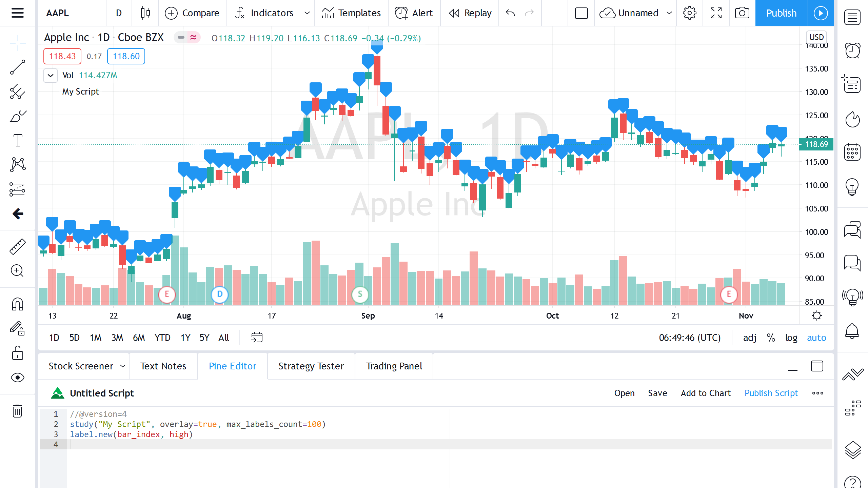Click the back arrow icon tool
Image resolution: width=868 pixels, height=488 pixels.
(18, 213)
